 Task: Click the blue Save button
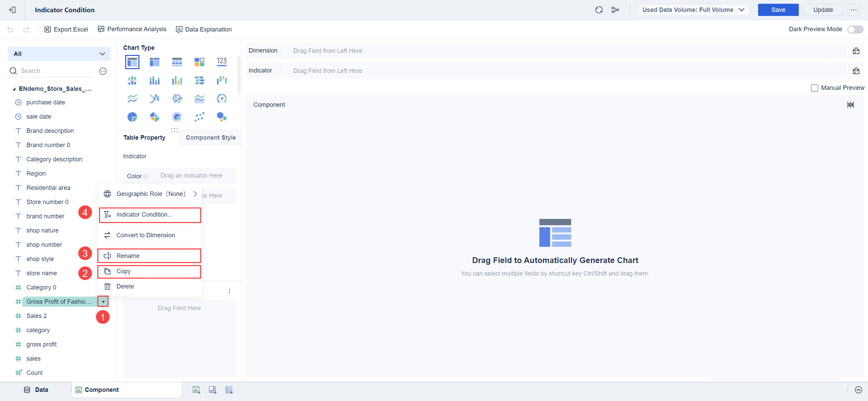point(778,10)
